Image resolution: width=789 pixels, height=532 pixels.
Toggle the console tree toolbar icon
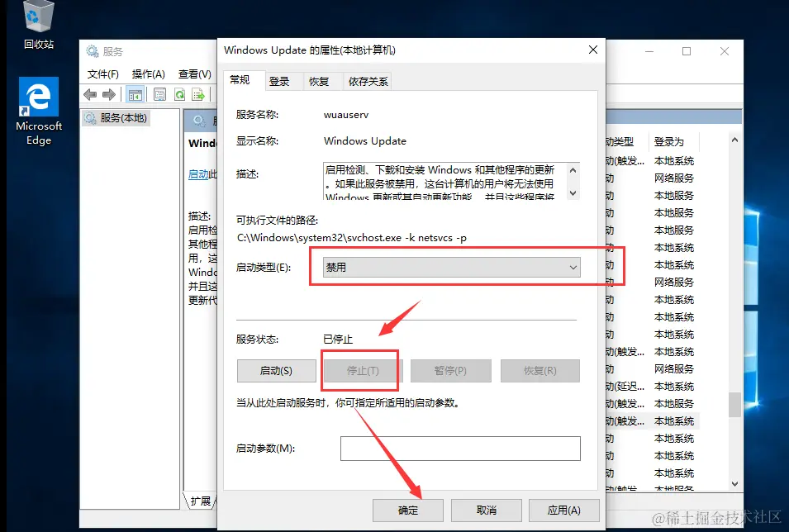pyautogui.click(x=135, y=94)
